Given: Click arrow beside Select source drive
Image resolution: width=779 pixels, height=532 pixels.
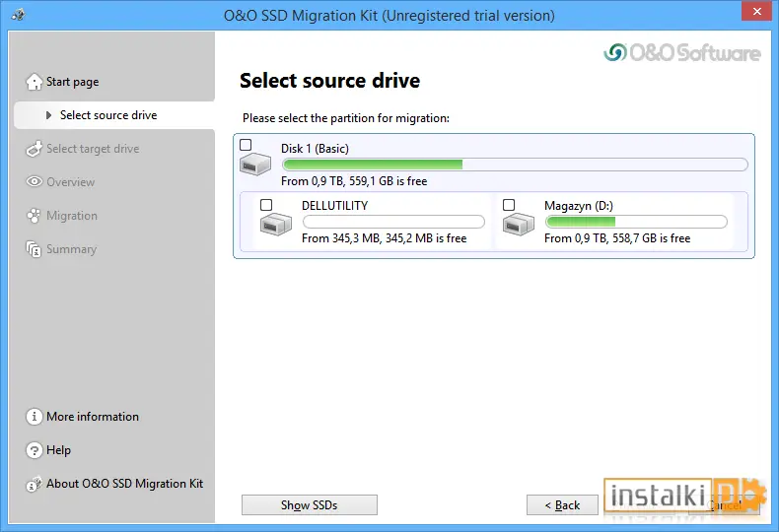Looking at the screenshot, I should click(48, 115).
